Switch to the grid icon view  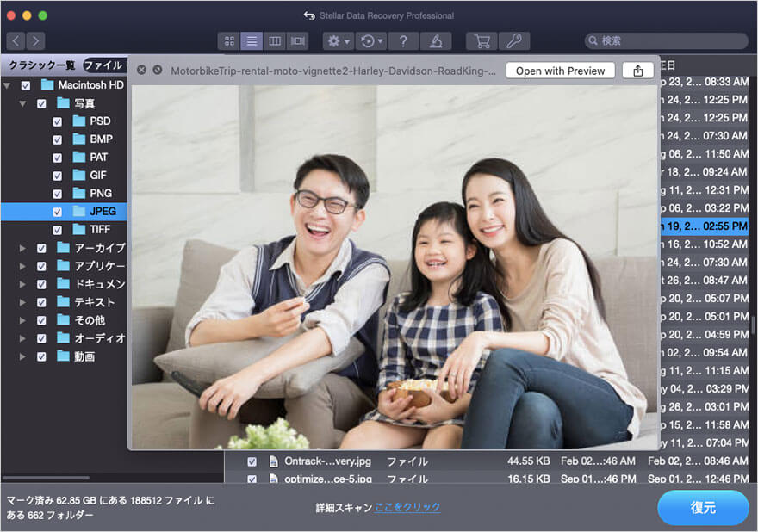point(229,40)
